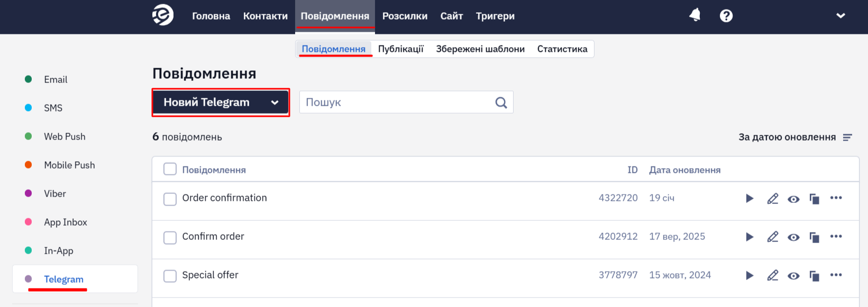The image size is (868, 307).
Task: Open the Сайт menu
Action: tap(452, 16)
